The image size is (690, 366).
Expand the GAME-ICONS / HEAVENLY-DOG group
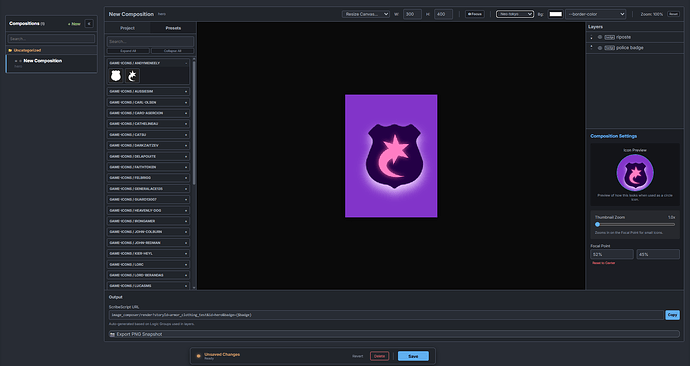coord(148,211)
